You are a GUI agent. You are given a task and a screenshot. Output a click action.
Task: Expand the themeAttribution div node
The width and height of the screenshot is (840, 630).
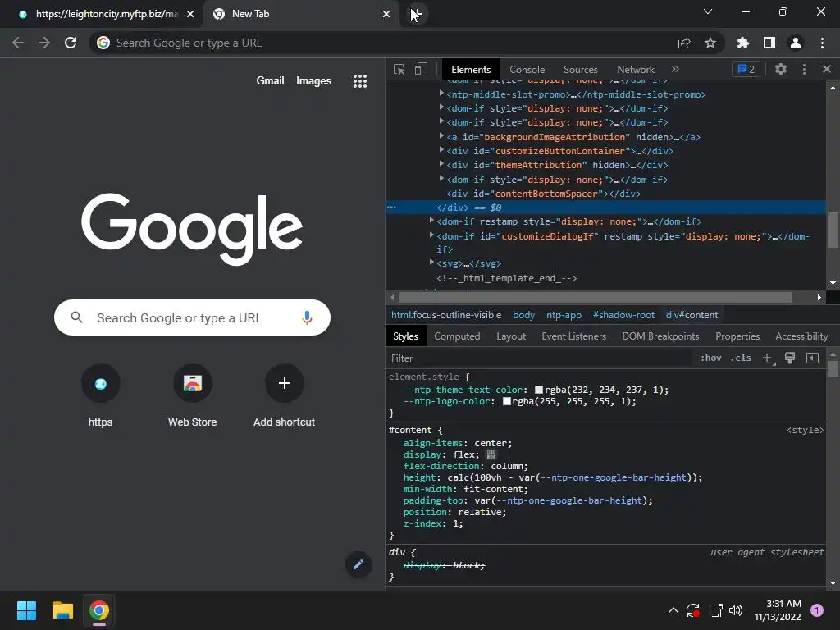coord(441,164)
